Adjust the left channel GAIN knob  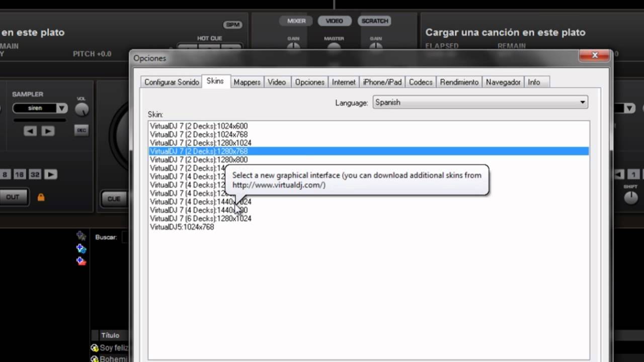coord(293,47)
